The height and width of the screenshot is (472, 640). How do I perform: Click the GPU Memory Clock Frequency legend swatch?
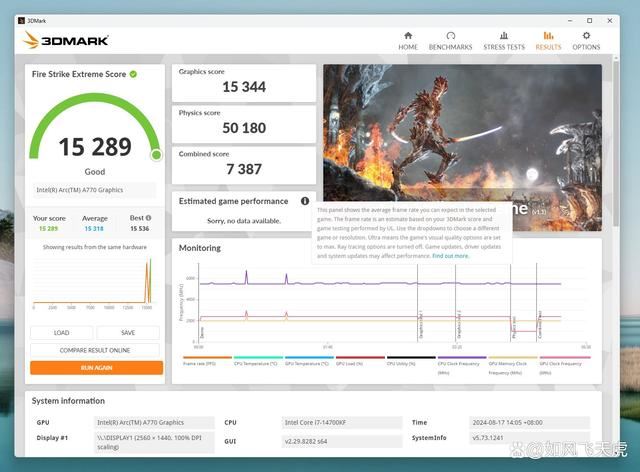tap(512, 358)
